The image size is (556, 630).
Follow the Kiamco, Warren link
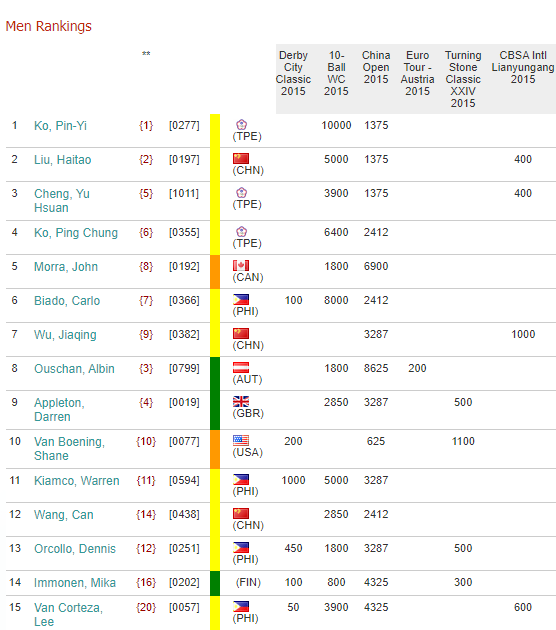[77, 481]
